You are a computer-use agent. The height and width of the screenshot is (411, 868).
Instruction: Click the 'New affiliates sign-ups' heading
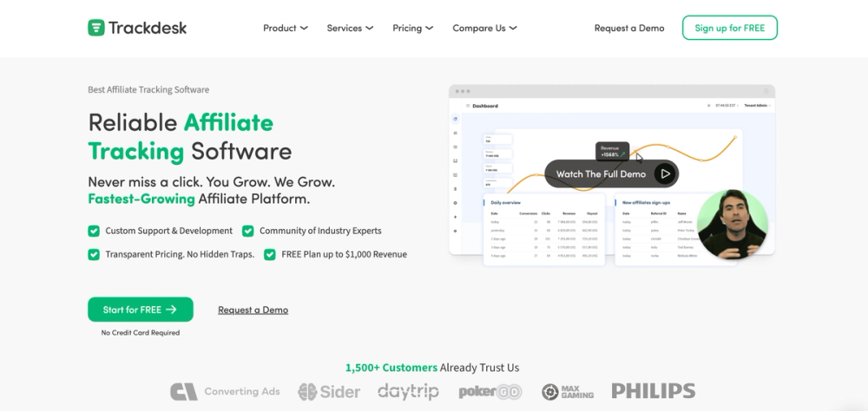646,202
